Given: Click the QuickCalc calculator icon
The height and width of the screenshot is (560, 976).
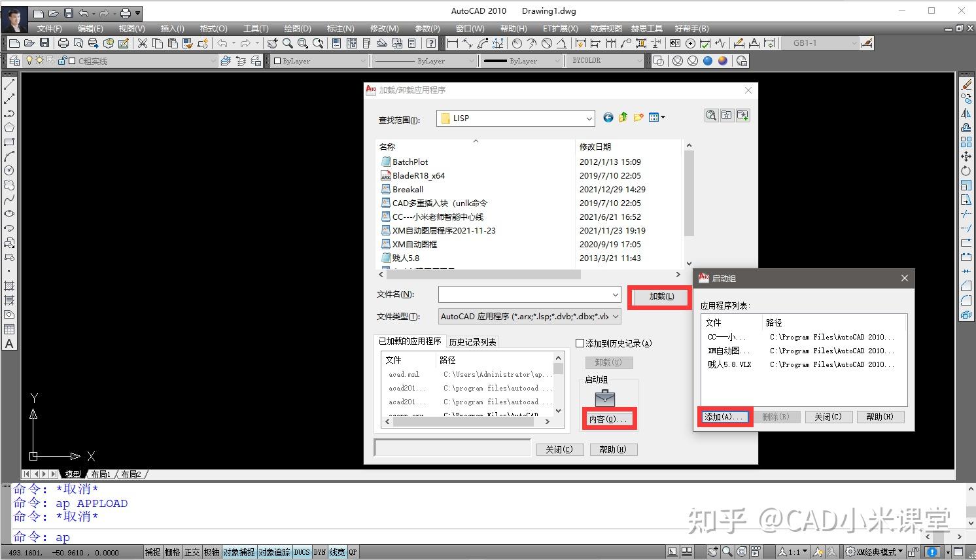Looking at the screenshot, I should (x=411, y=43).
